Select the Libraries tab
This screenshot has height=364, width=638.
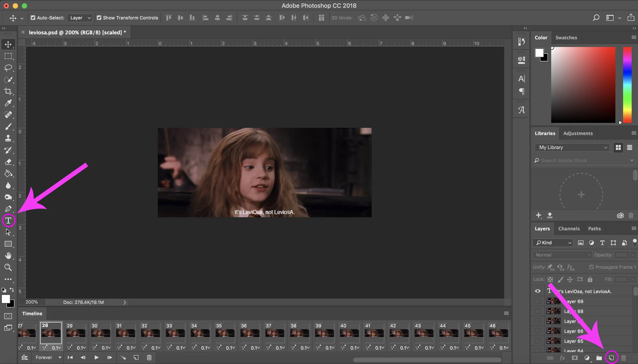pos(545,133)
